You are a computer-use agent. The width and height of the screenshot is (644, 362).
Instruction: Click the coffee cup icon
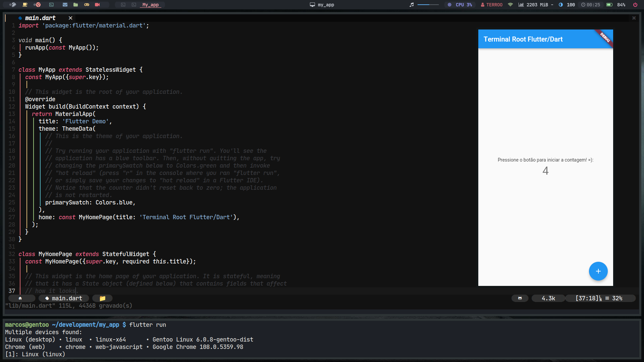click(24, 5)
